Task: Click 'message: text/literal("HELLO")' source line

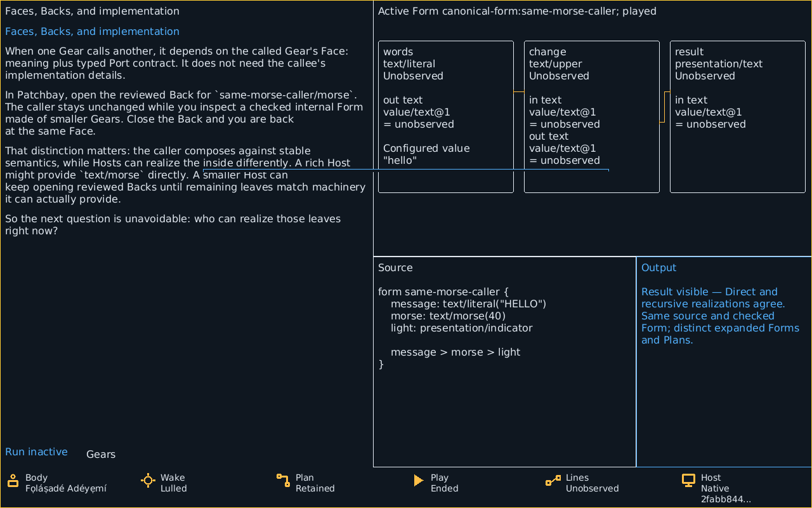Action: click(468, 304)
